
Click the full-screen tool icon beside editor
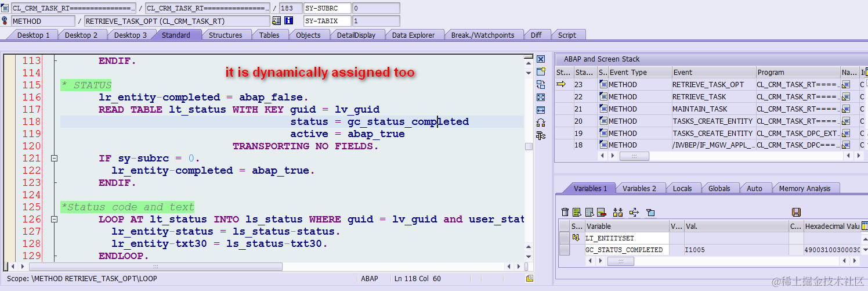point(541,98)
